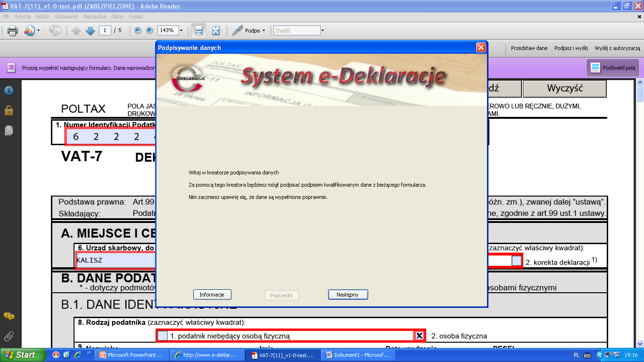
Task: Click the vertical scrollbar thumb
Action: (x=640, y=94)
